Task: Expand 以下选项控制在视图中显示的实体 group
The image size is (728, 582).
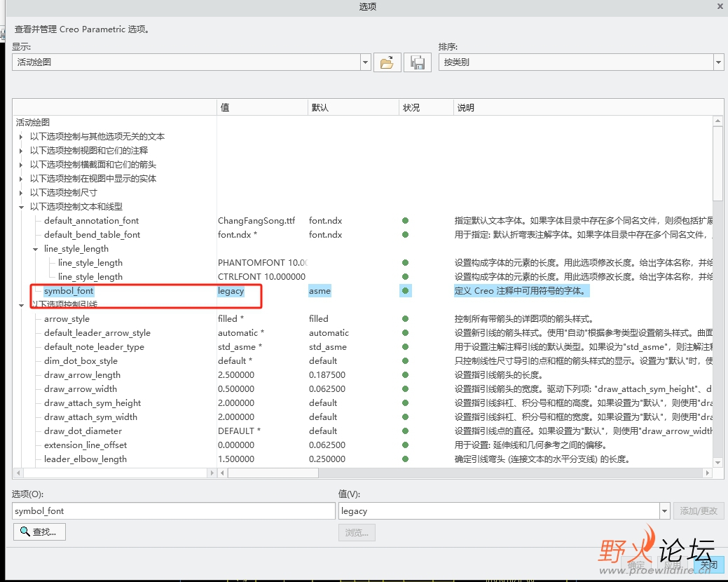Action: (21, 178)
